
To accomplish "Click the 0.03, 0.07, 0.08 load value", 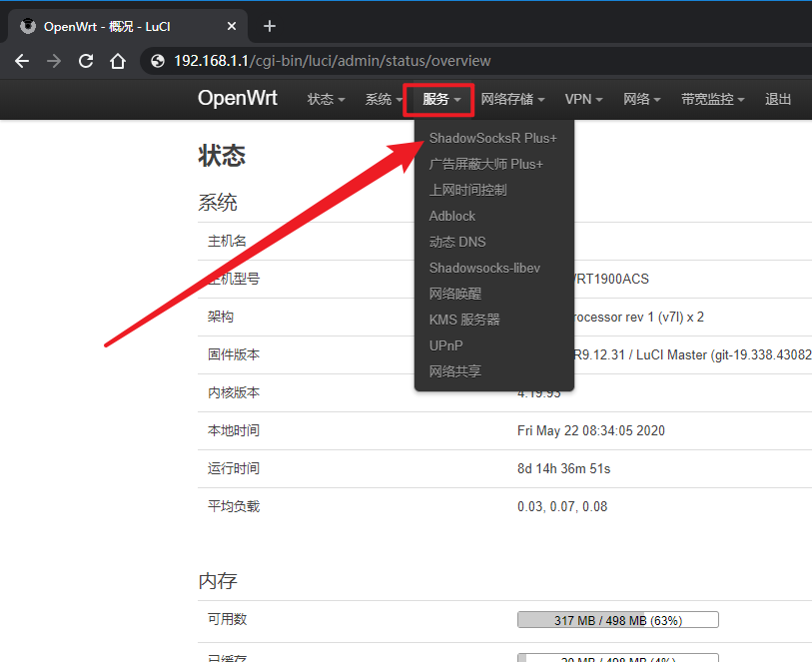I will point(562,506).
